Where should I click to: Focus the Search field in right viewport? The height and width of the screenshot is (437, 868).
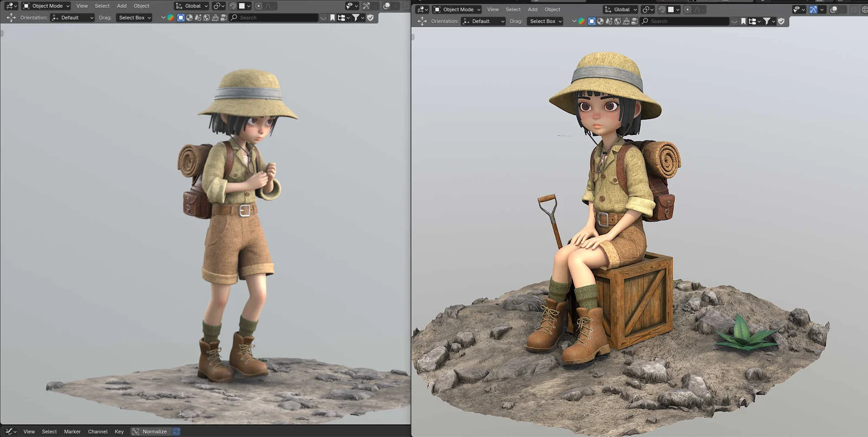pos(685,21)
